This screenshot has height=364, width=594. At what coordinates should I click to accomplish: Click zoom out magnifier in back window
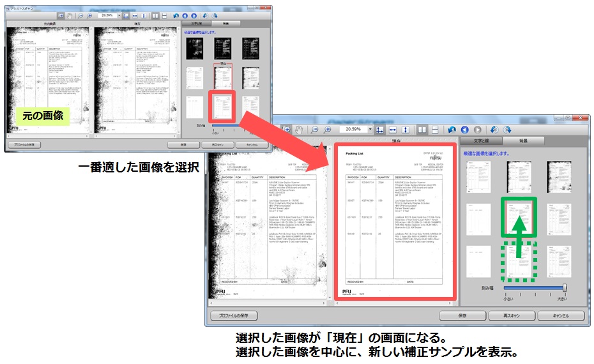pyautogui.click(x=80, y=15)
